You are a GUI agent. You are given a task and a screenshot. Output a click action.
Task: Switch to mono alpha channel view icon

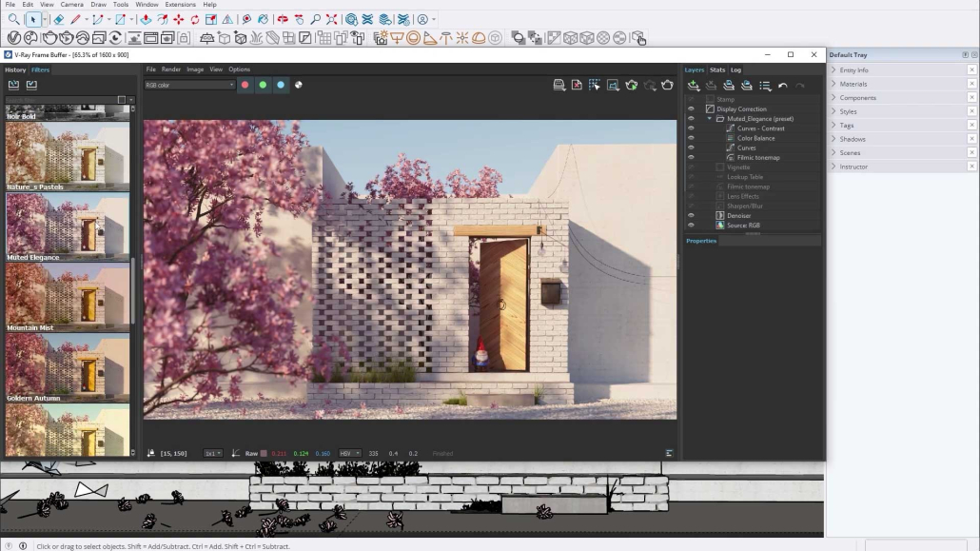(299, 85)
